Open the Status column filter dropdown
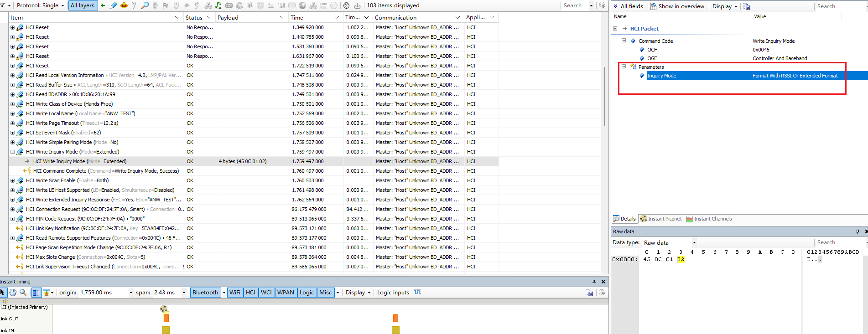 [x=209, y=18]
